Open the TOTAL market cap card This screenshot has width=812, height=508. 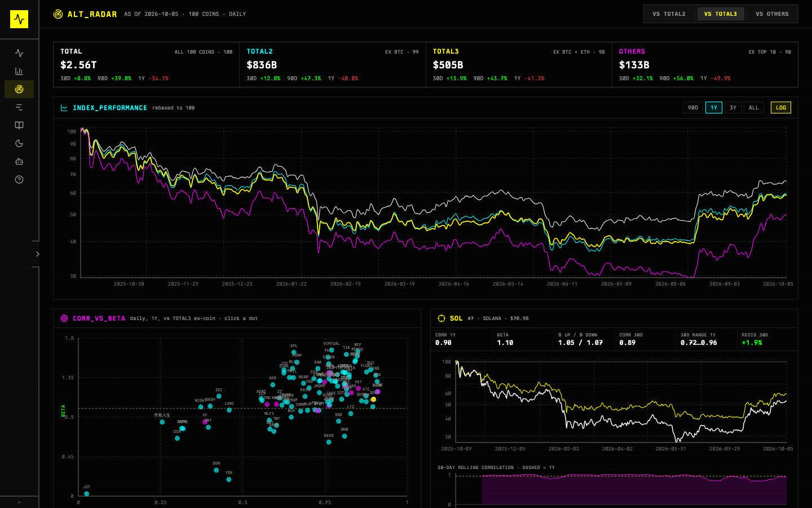(x=147, y=65)
